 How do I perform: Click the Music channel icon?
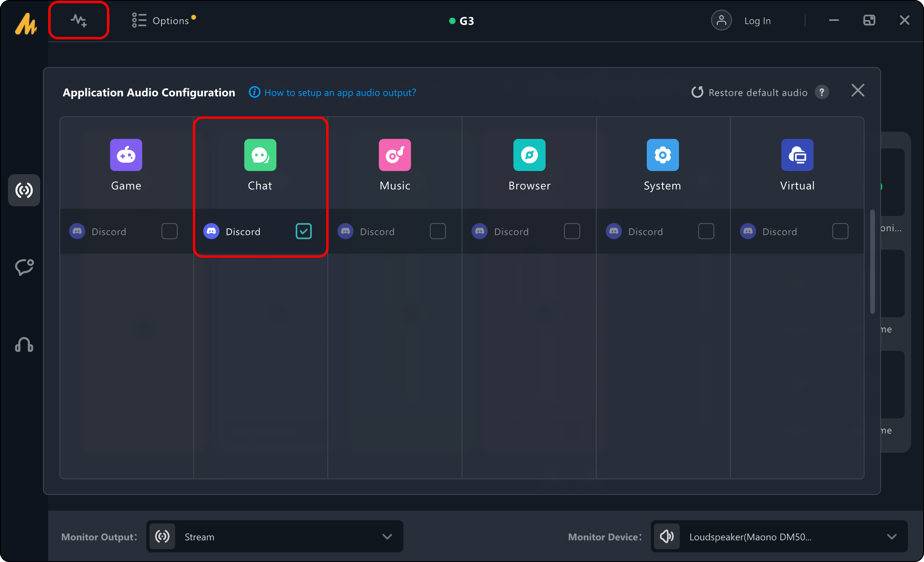[395, 155]
